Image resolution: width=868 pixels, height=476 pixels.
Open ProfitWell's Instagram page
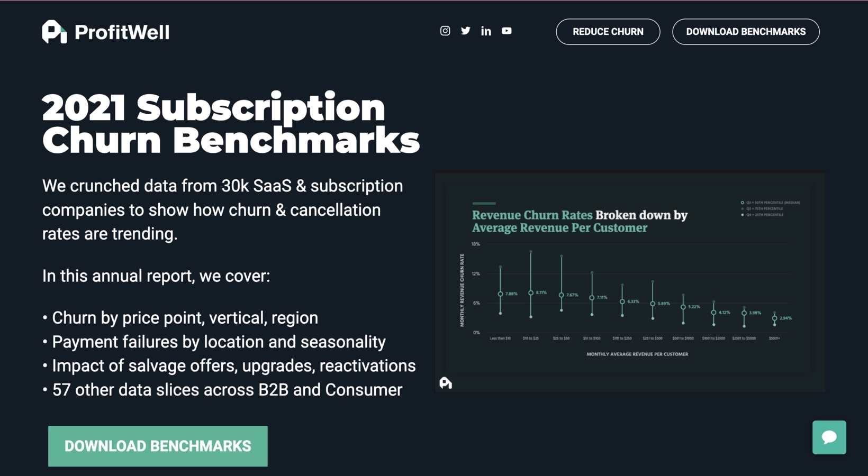click(x=445, y=31)
